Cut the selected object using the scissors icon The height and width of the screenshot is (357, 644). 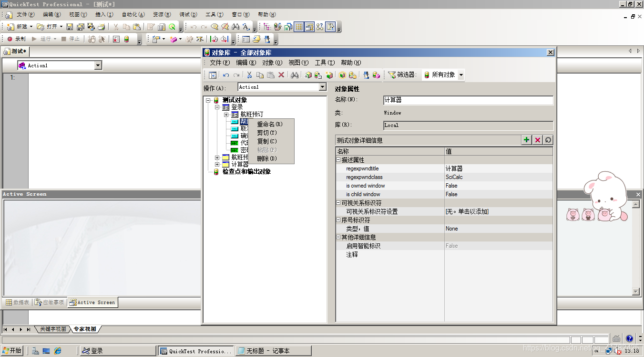(x=249, y=75)
